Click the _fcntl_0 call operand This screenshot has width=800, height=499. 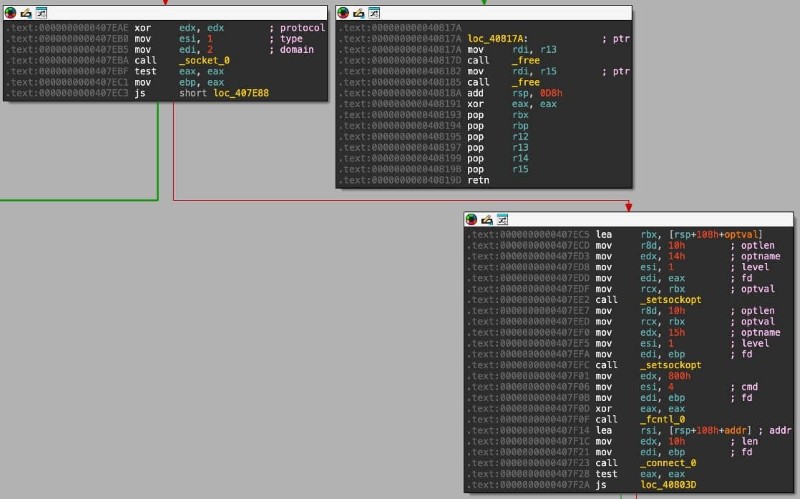click(663, 419)
